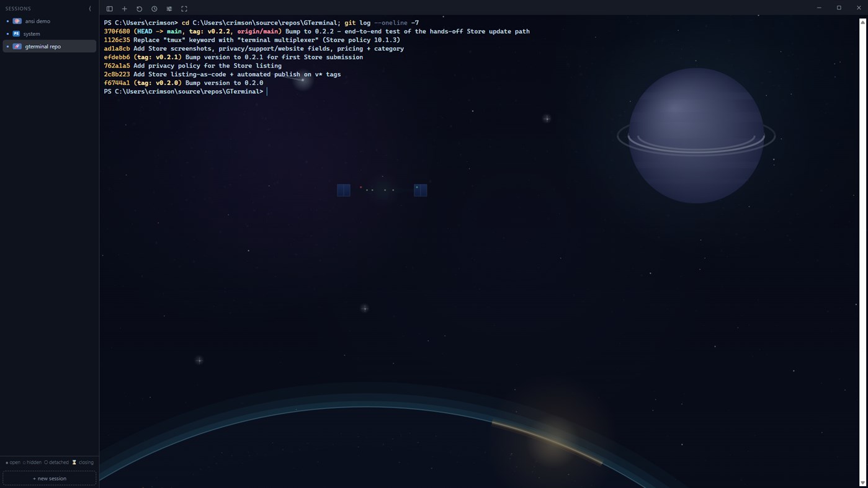Click the scrollbar up arrow
868x488 pixels.
point(862,22)
